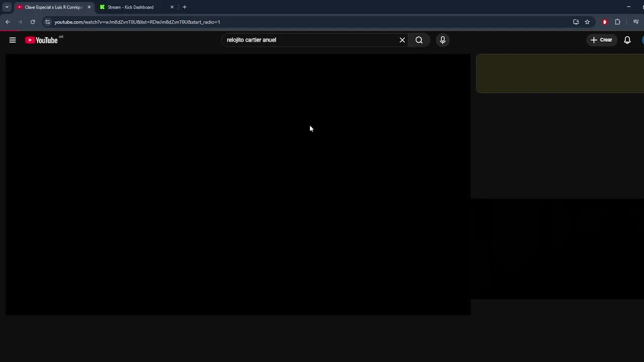Image resolution: width=644 pixels, height=362 pixels.
Task: Clear the search query with the X
Action: [402, 40]
